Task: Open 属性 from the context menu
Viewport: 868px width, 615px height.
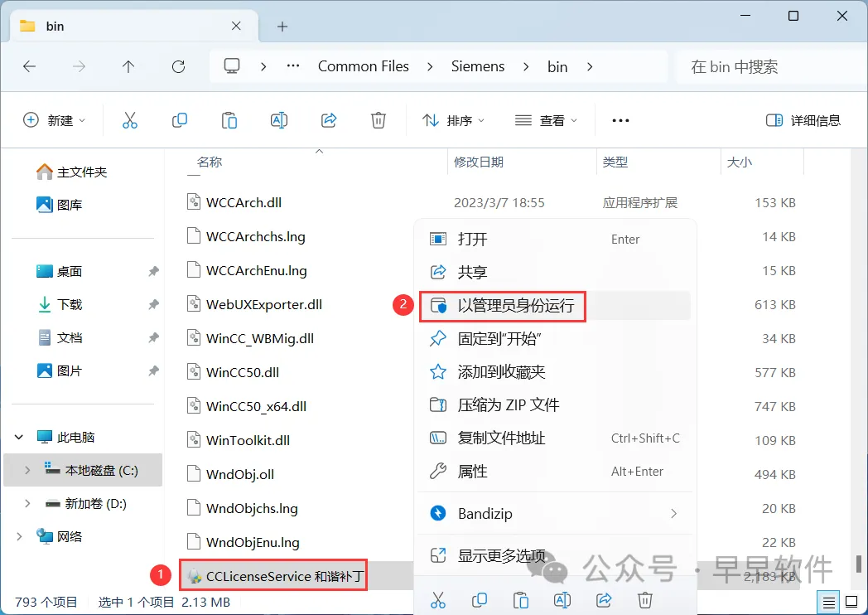Action: tap(555, 472)
